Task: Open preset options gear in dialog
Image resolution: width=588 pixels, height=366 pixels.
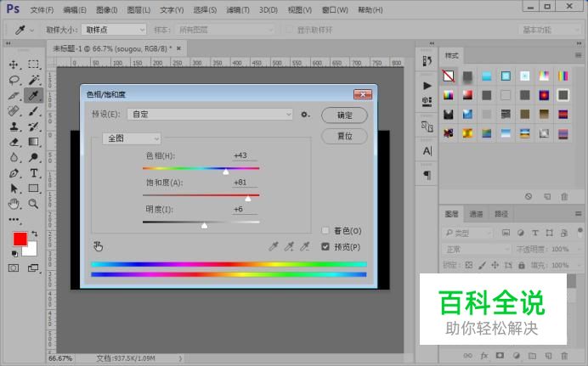Action: tap(304, 114)
